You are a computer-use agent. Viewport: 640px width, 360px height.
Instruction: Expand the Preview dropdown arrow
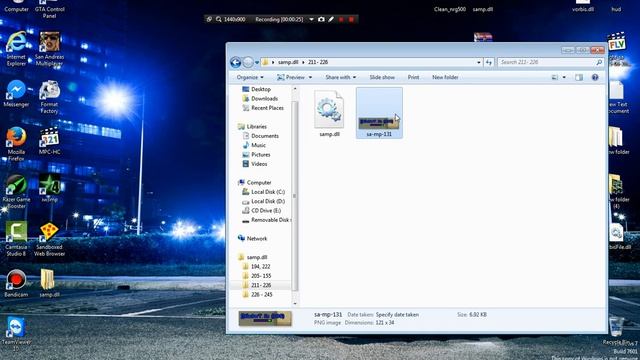pos(310,77)
